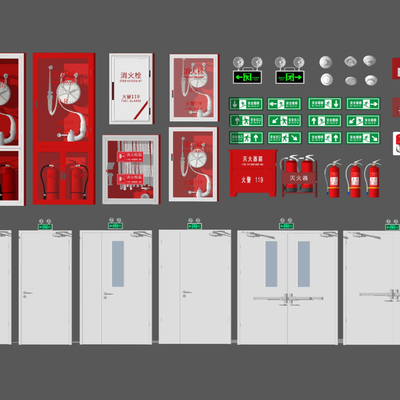
Task: Select green sign with down arrow on right side
Action: pyautogui.click(x=324, y=104)
